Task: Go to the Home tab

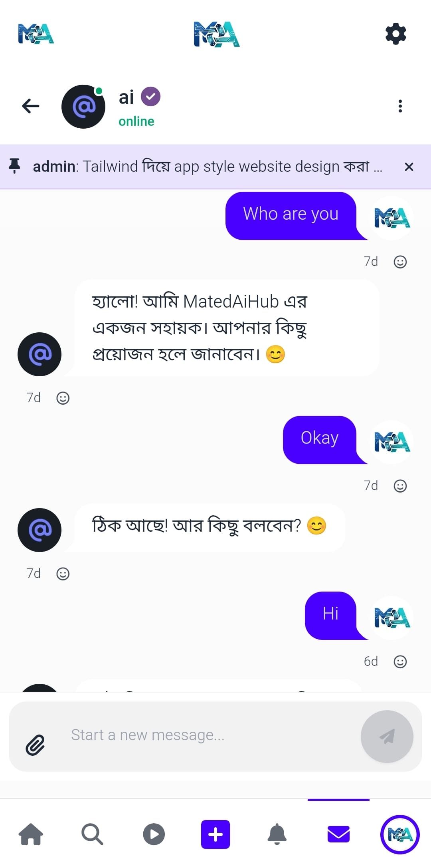Action: (31, 835)
